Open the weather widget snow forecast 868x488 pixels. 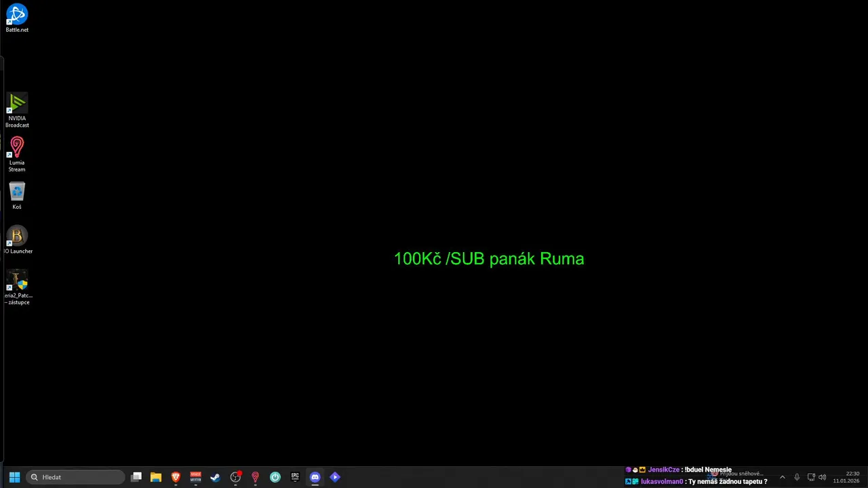pos(737,476)
